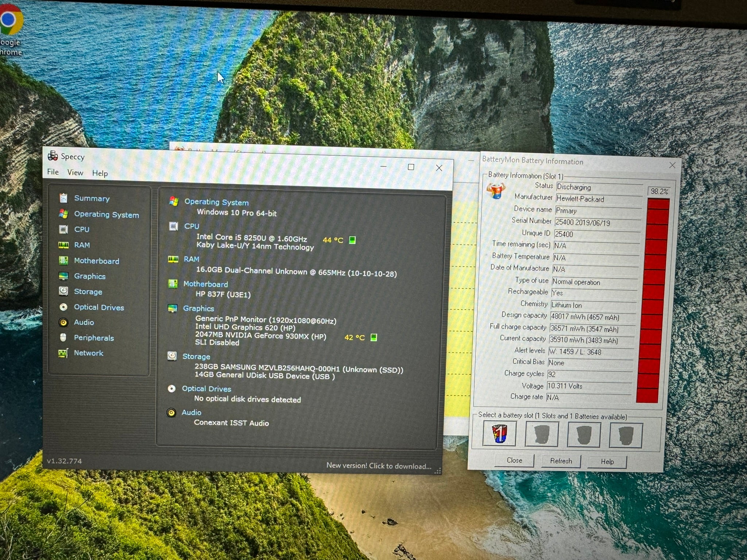Open the Graphics section heading link
747x560 pixels.
tap(198, 308)
